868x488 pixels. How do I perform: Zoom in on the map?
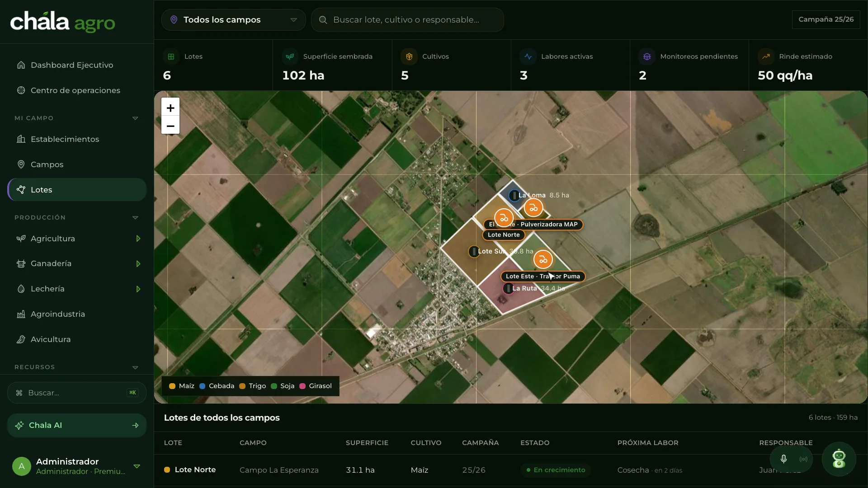click(x=170, y=108)
